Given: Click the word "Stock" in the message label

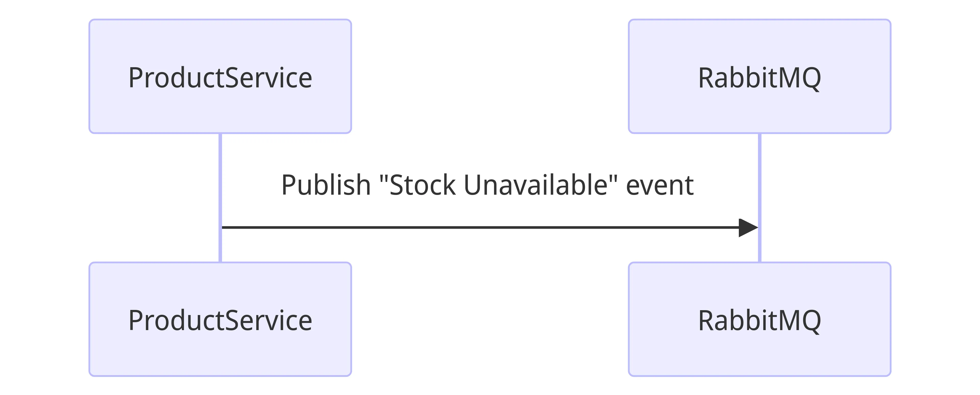Looking at the screenshot, I should click(x=423, y=185).
